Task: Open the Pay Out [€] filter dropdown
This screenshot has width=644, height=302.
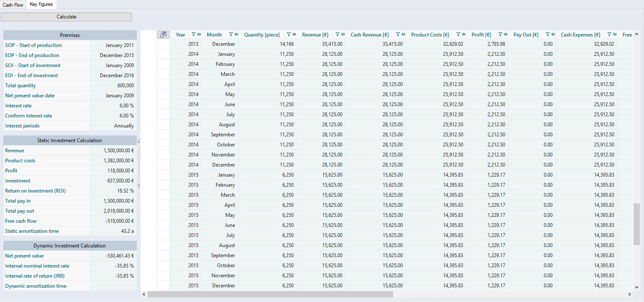Action: pos(548,35)
